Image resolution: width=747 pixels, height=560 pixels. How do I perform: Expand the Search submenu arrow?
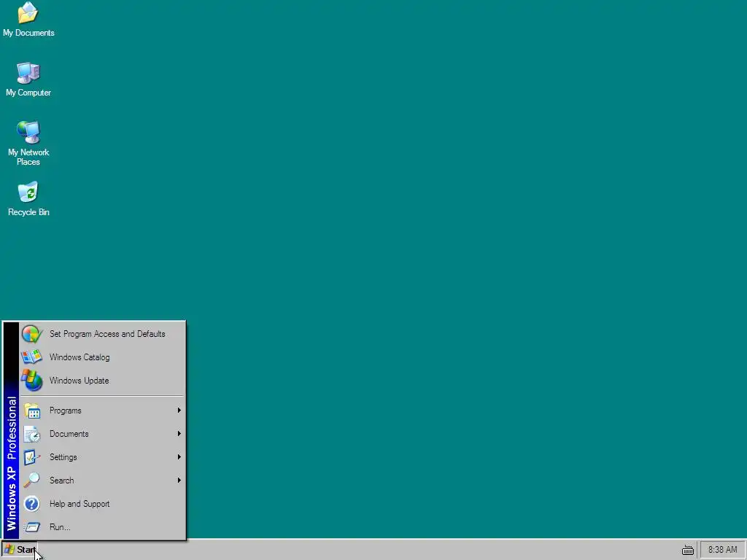point(179,481)
